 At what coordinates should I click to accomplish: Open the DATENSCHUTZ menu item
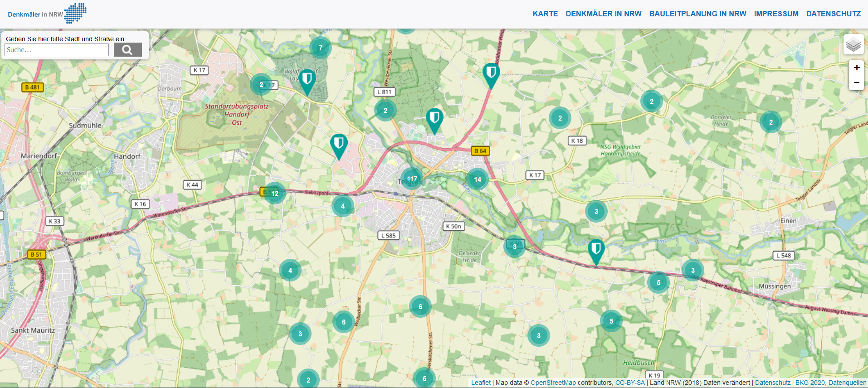coord(834,14)
